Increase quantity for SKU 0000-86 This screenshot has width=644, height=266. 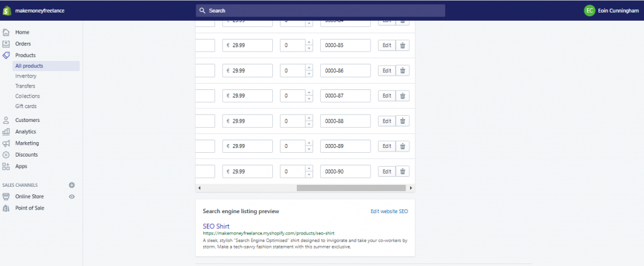[x=309, y=67]
